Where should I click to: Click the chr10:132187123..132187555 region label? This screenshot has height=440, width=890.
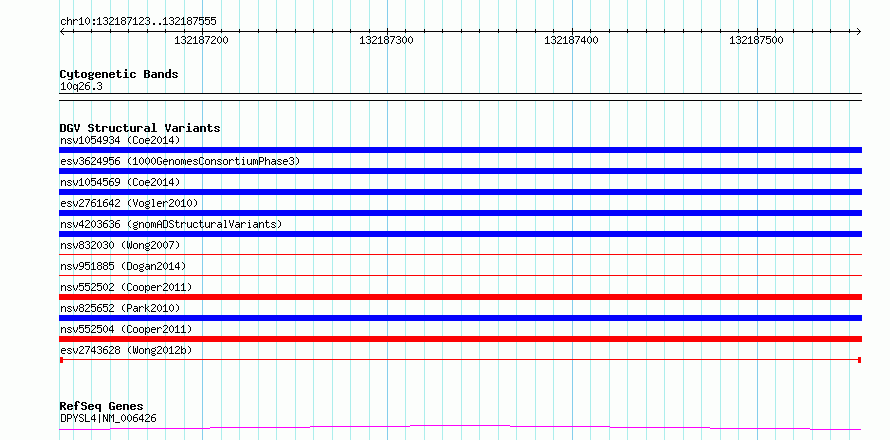[x=138, y=22]
